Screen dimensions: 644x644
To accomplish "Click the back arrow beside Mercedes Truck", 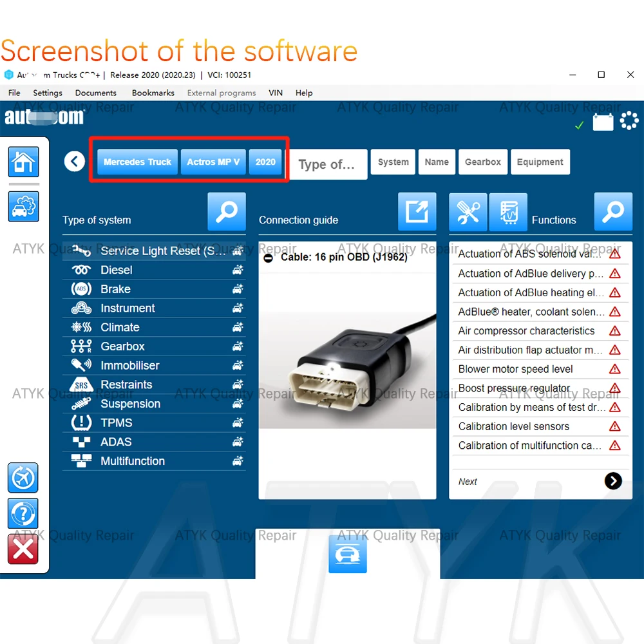I will (x=74, y=162).
